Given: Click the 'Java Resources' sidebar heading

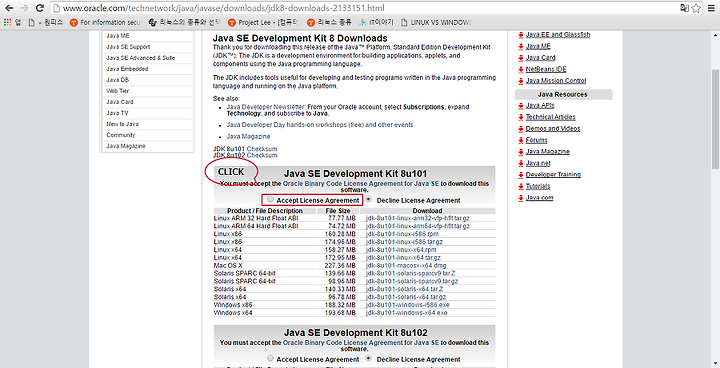Looking at the screenshot, I should point(562,94).
